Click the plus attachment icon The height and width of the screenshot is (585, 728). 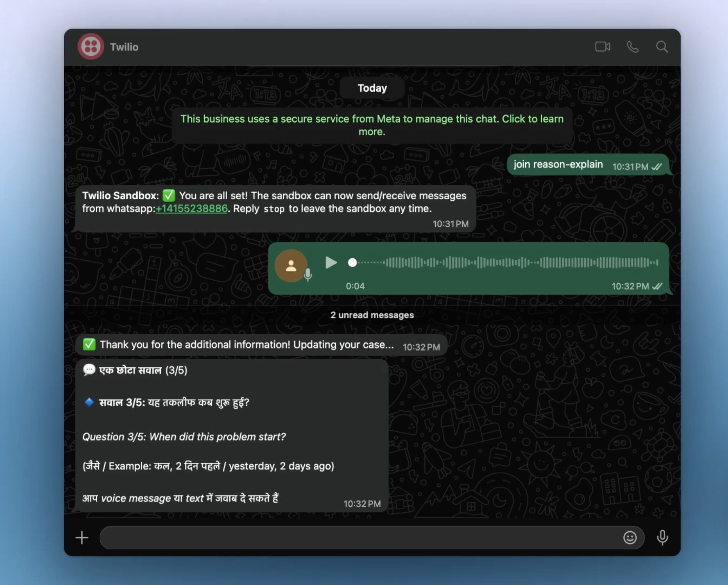[82, 538]
